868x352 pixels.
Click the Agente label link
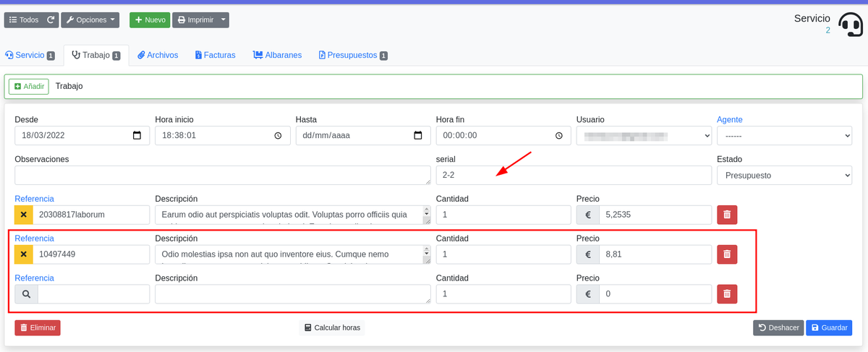[x=730, y=119]
